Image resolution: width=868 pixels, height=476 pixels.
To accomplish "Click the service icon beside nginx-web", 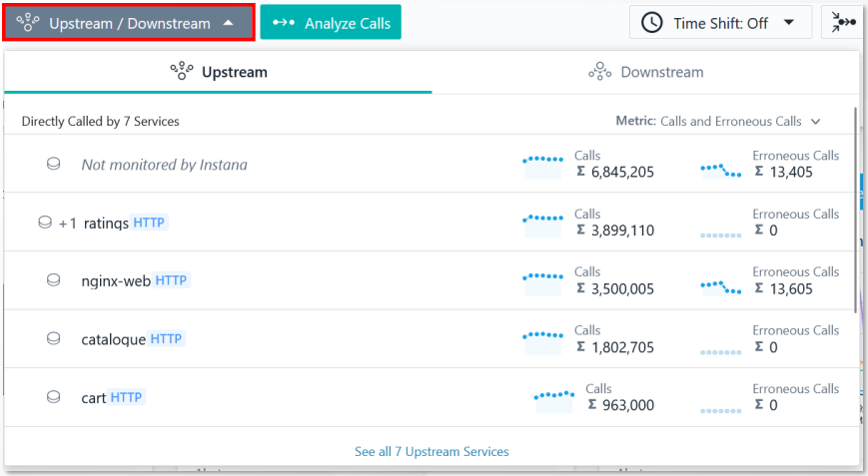I will (53, 280).
